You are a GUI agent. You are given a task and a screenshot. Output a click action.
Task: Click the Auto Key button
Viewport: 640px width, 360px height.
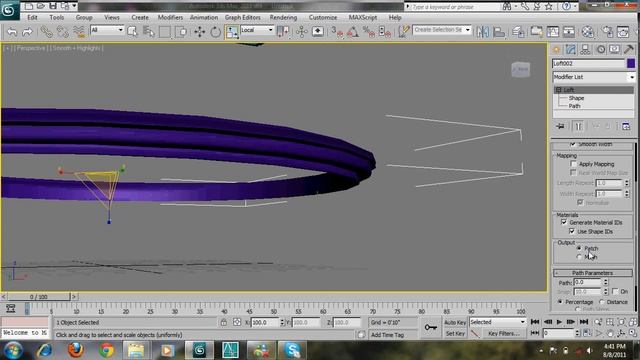pyautogui.click(x=455, y=322)
